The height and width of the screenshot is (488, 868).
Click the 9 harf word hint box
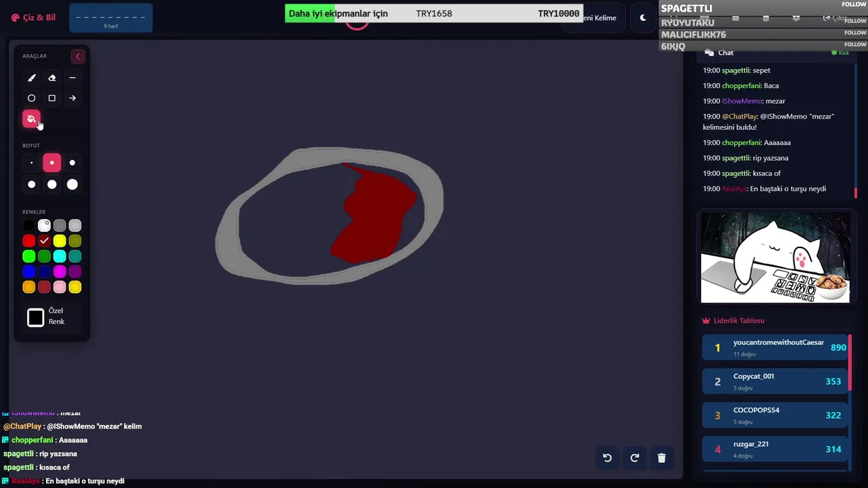(x=111, y=18)
